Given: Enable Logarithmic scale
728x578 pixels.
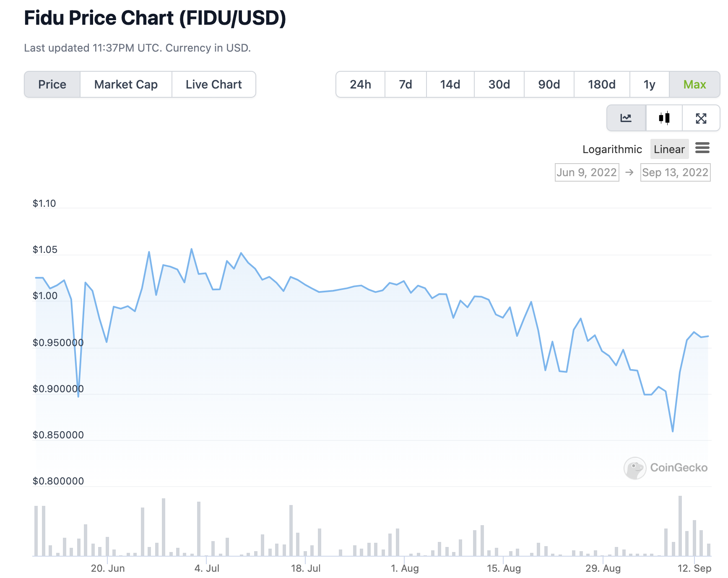Looking at the screenshot, I should [x=612, y=149].
